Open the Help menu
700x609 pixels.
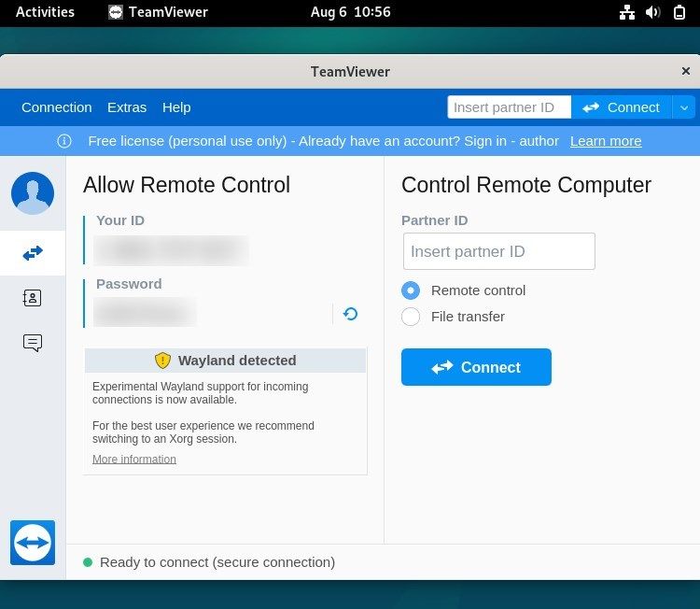(x=176, y=107)
